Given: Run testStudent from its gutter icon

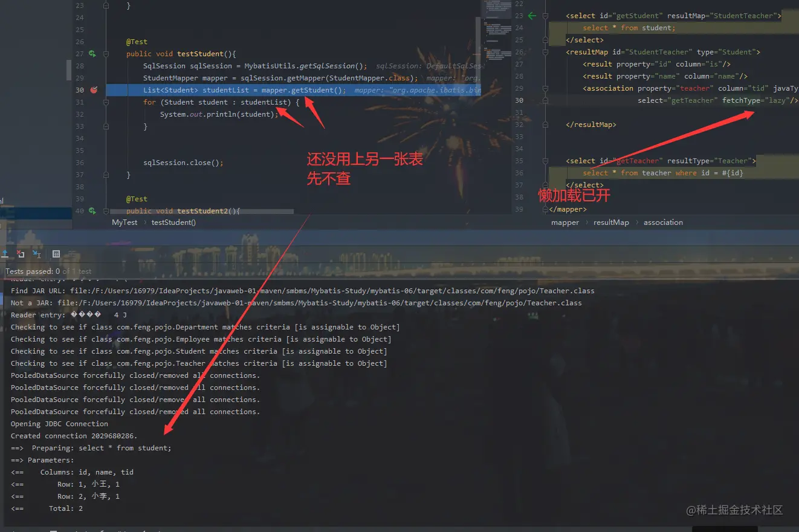Looking at the screenshot, I should 92,54.
